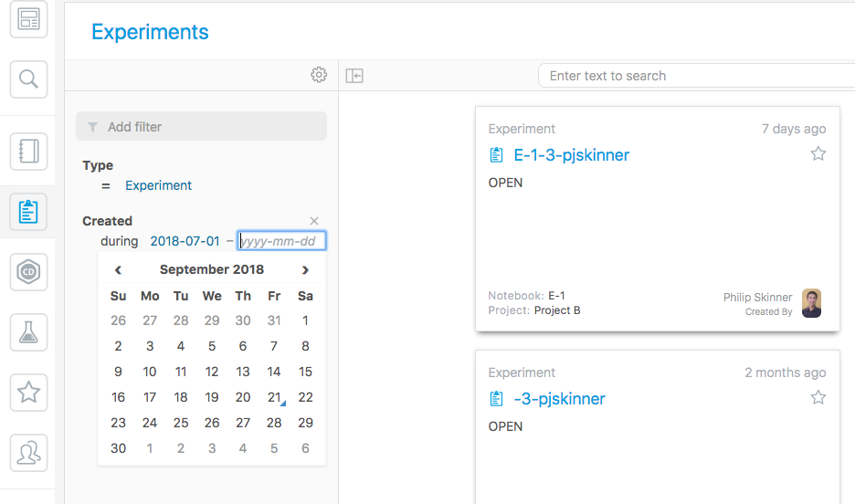Open the notebooks sidebar icon

tap(28, 151)
